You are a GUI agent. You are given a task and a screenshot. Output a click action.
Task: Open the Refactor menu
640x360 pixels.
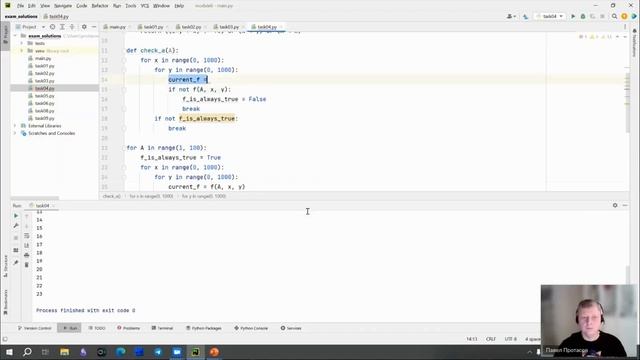(100, 6)
